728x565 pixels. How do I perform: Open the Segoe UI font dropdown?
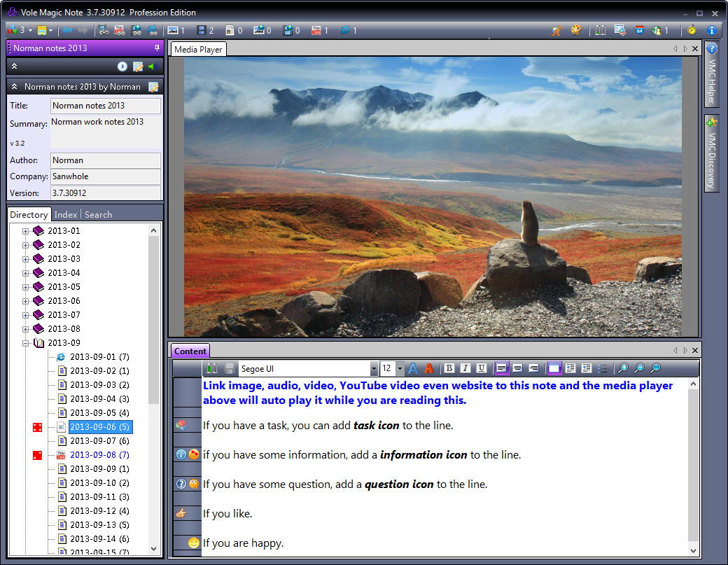tap(374, 368)
